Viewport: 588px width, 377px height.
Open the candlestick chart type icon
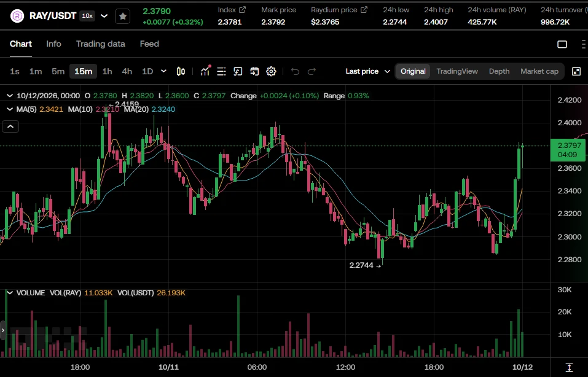181,71
